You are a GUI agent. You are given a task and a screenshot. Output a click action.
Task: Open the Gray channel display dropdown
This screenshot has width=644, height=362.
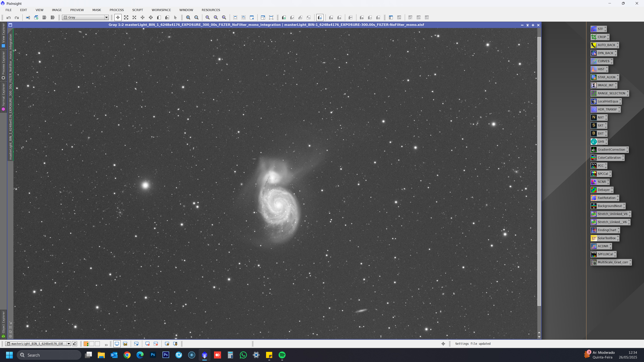[x=106, y=17]
